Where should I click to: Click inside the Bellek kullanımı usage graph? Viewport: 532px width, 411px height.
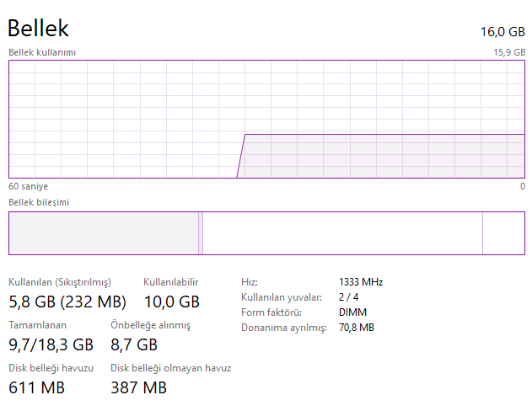(x=266, y=119)
